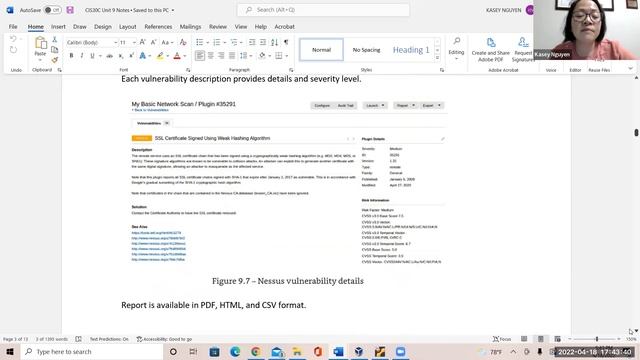Viewport: 640px width, 360px height.
Task: Open the font size dropdown
Action: (x=134, y=42)
